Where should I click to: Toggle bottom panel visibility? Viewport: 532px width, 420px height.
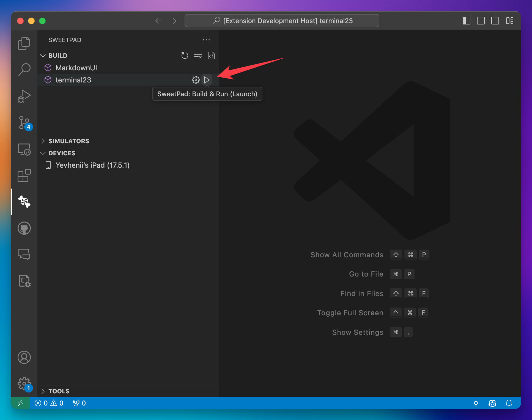pos(481,21)
